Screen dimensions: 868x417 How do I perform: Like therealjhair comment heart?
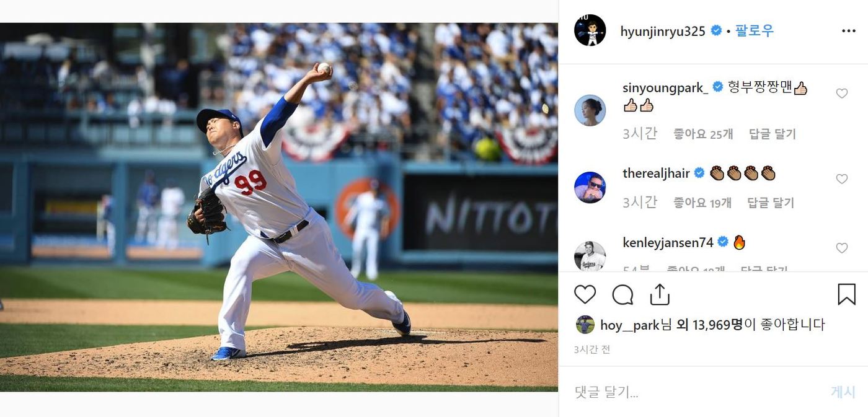coord(841,179)
